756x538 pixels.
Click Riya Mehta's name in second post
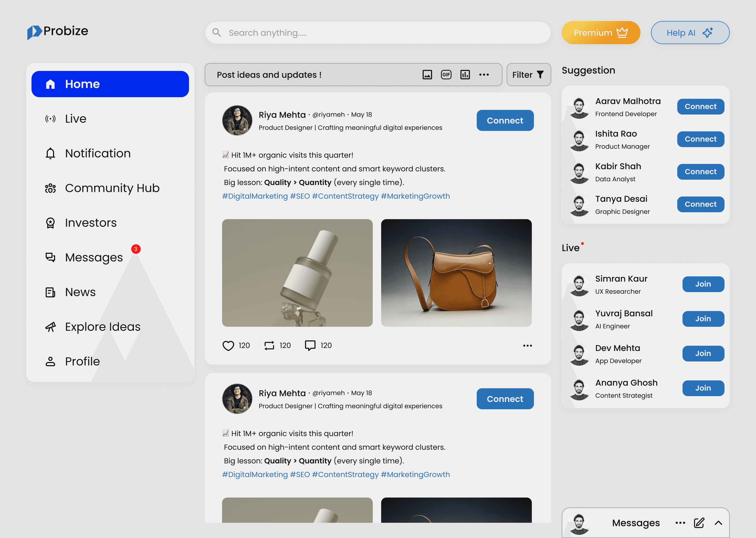coord(282,393)
